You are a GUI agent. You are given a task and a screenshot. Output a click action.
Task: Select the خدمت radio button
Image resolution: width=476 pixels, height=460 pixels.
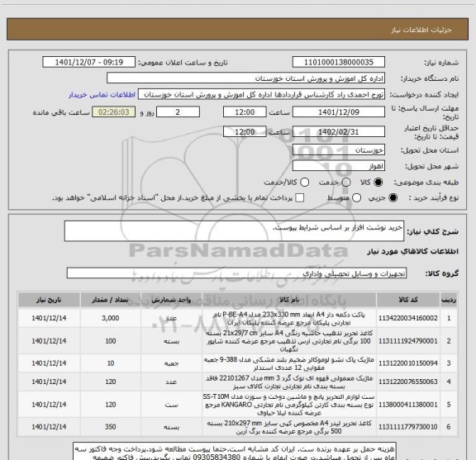pos(346,183)
